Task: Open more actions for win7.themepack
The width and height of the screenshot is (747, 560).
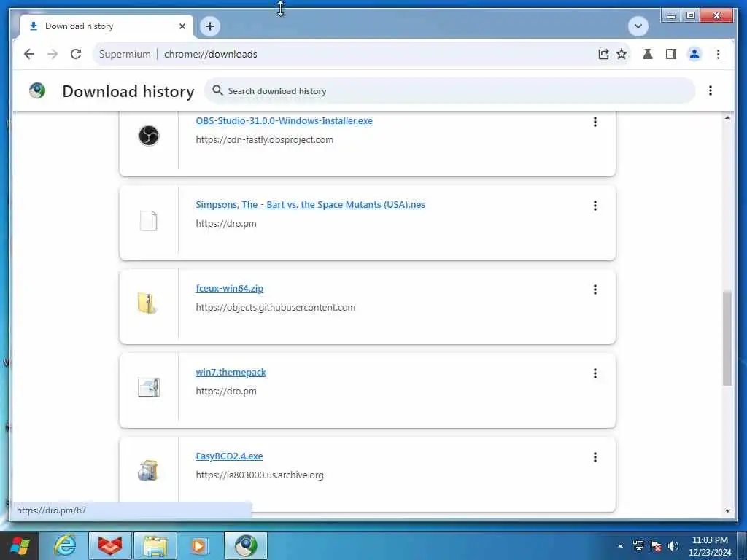Action: 595,373
